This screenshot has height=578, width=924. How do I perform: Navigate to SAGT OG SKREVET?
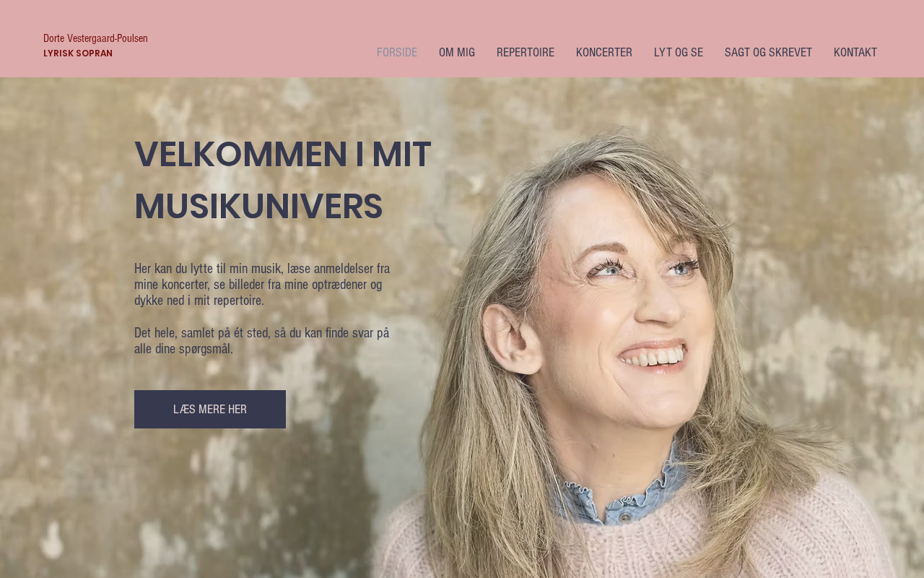click(x=768, y=53)
